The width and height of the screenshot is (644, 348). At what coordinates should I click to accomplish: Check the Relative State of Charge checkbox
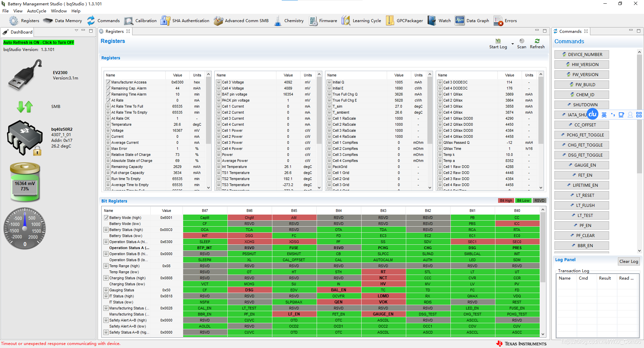click(108, 155)
